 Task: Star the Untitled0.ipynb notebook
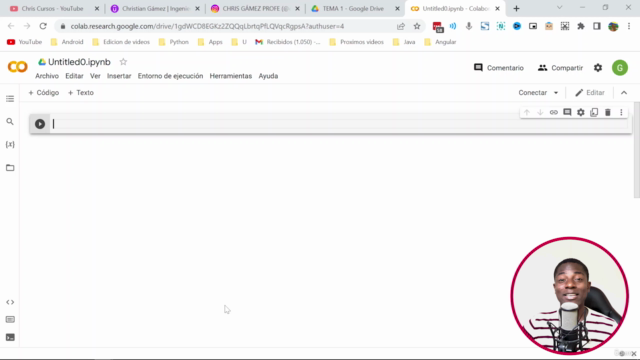123,62
